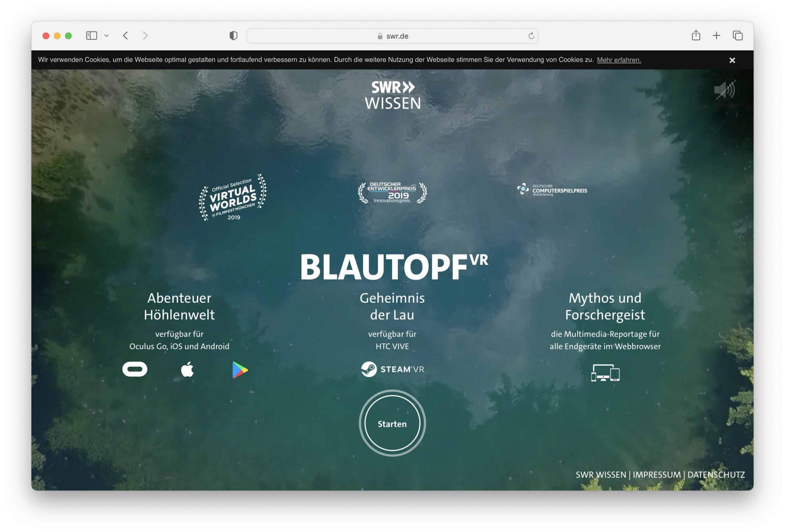Open the SteamVR logo link
Screen dimensions: 785x532
coord(392,369)
